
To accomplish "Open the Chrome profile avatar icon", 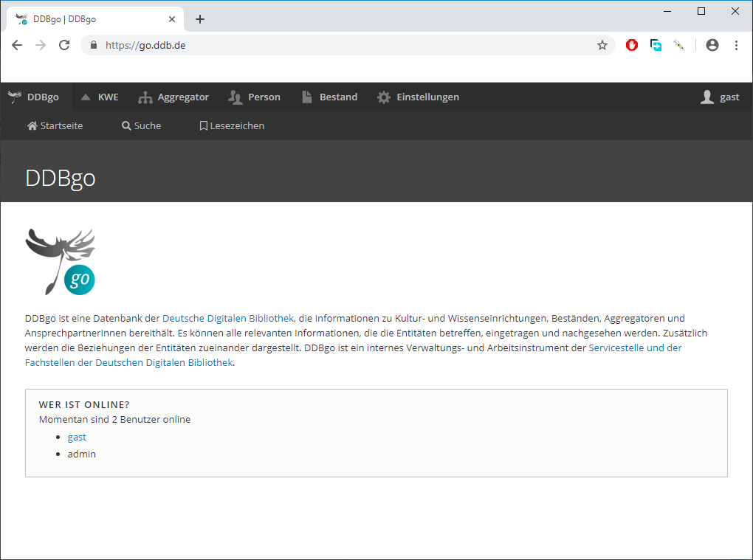I will pyautogui.click(x=712, y=45).
